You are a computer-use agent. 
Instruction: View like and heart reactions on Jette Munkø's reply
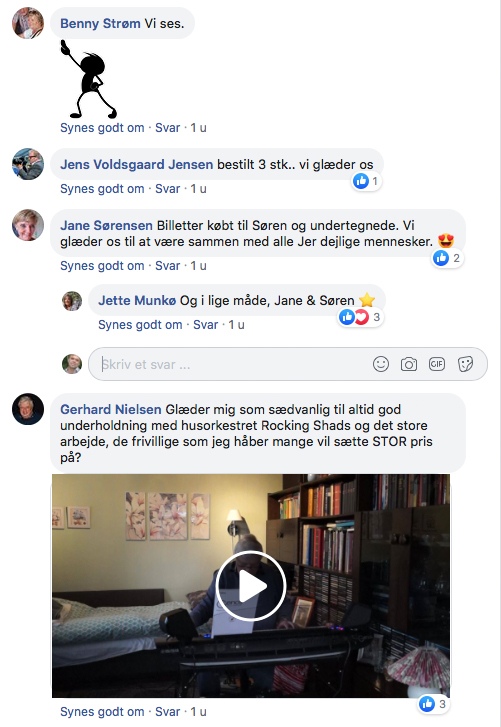360,317
